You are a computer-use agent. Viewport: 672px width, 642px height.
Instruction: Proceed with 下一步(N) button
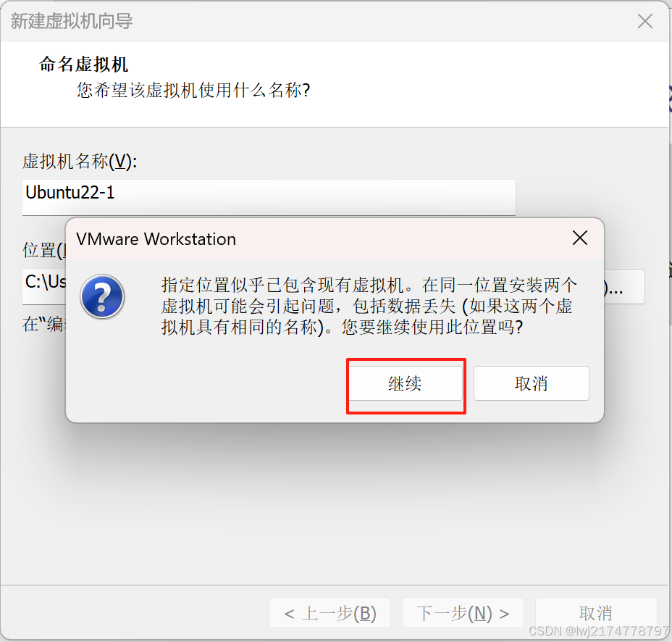coord(463,613)
